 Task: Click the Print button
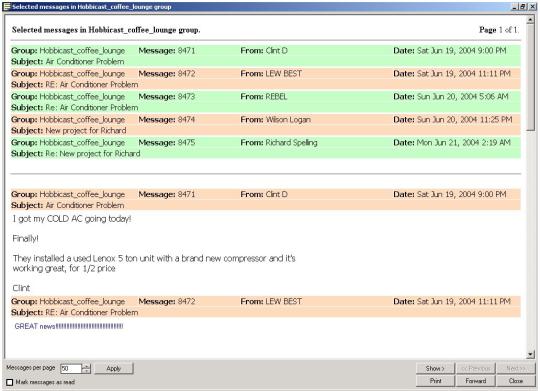point(435,381)
